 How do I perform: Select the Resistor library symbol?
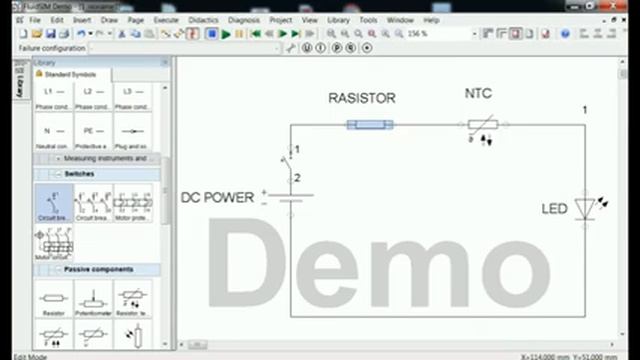click(53, 299)
